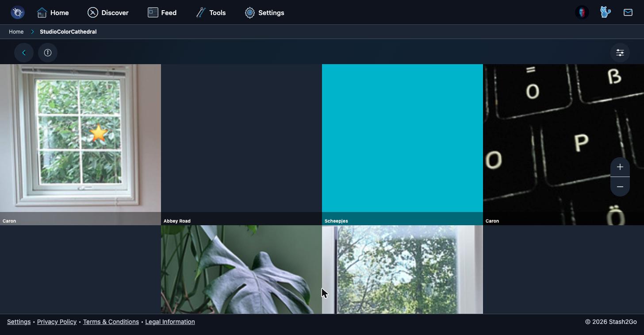Screen dimensions: 644x335
Task: Open the footer Settings link
Action: (19, 322)
